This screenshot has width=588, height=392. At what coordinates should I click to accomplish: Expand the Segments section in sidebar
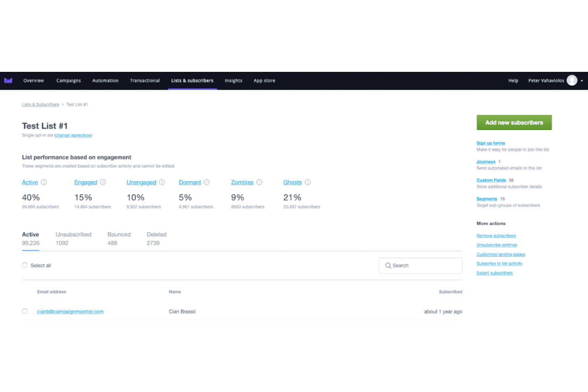point(486,199)
